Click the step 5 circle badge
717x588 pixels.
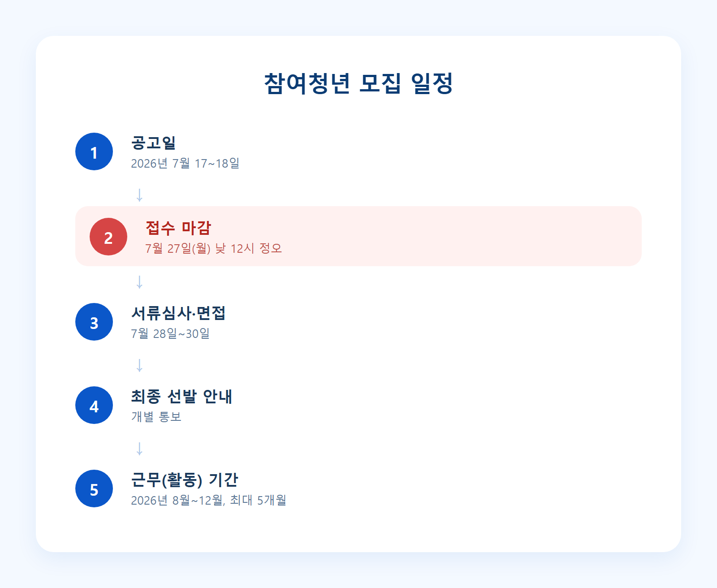coord(94,489)
